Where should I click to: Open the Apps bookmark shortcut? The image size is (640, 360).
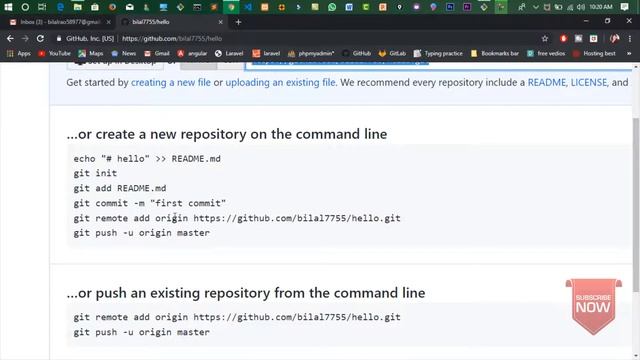point(19,53)
